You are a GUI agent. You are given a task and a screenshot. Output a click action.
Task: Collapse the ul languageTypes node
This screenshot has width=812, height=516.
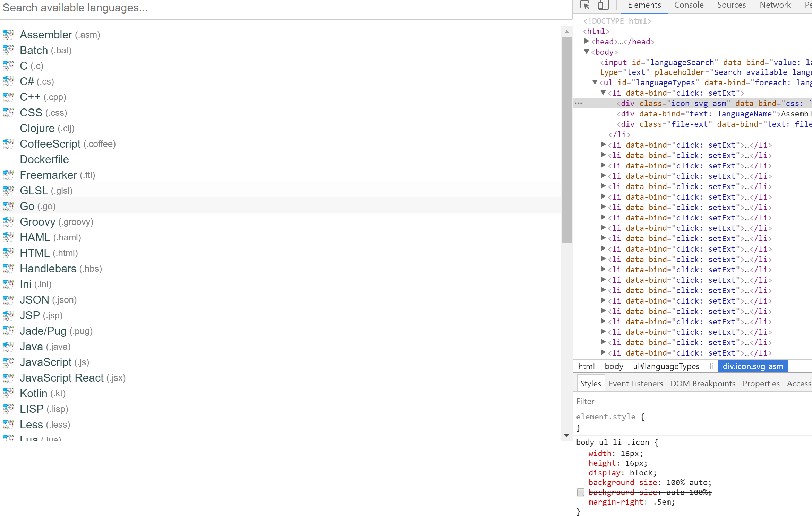[x=595, y=82]
